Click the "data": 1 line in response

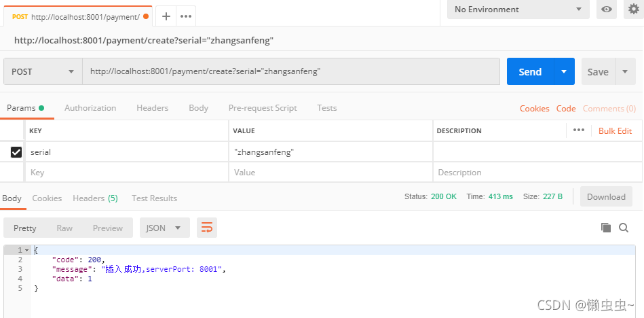pos(72,279)
